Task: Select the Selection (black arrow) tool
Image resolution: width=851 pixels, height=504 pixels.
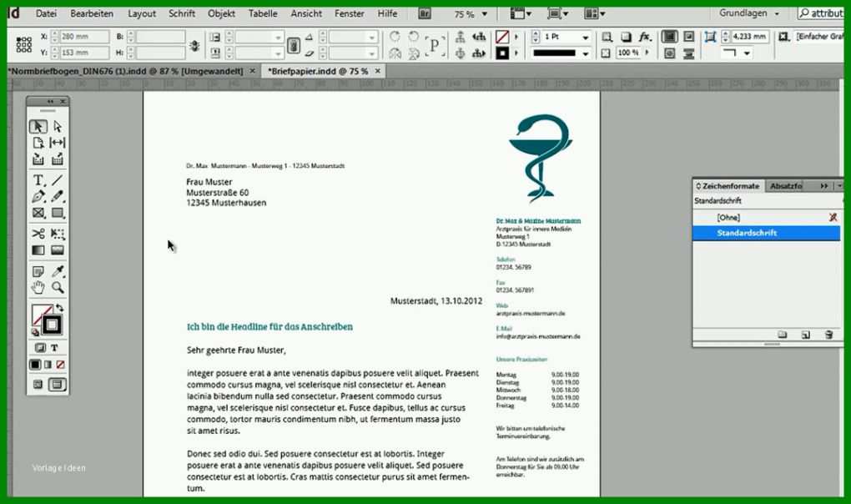Action: pyautogui.click(x=38, y=126)
